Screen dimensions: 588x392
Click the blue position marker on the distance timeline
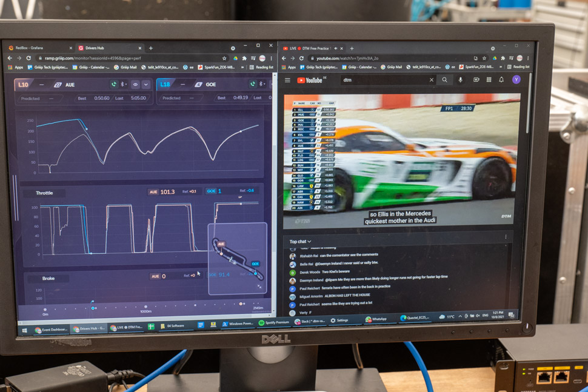coord(93,308)
